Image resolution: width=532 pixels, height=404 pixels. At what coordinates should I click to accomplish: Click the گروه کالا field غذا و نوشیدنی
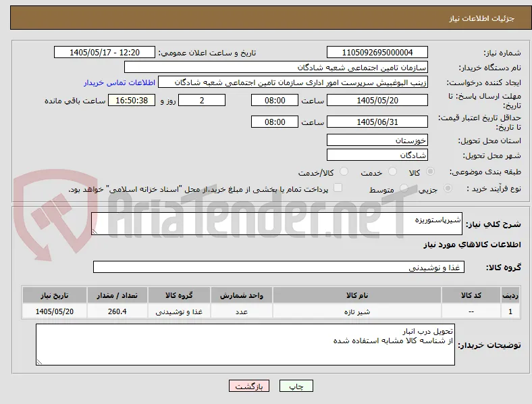(x=279, y=267)
